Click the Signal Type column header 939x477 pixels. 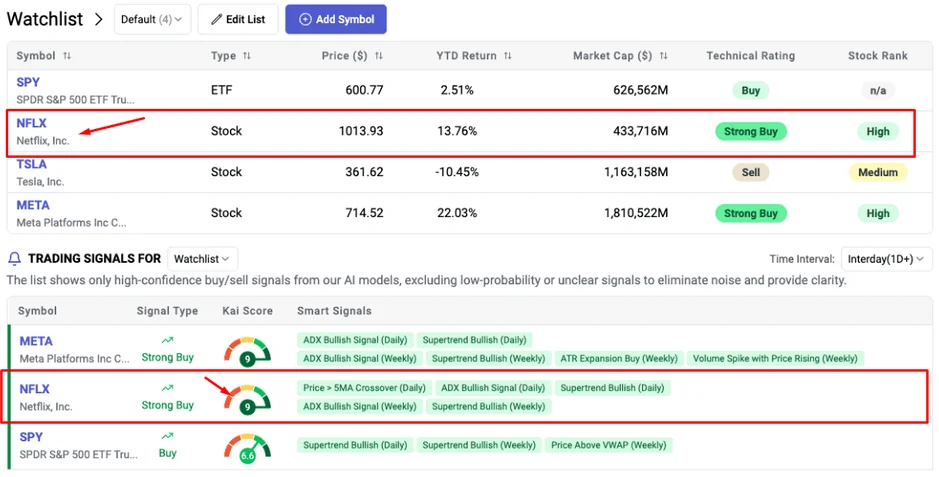tap(167, 311)
